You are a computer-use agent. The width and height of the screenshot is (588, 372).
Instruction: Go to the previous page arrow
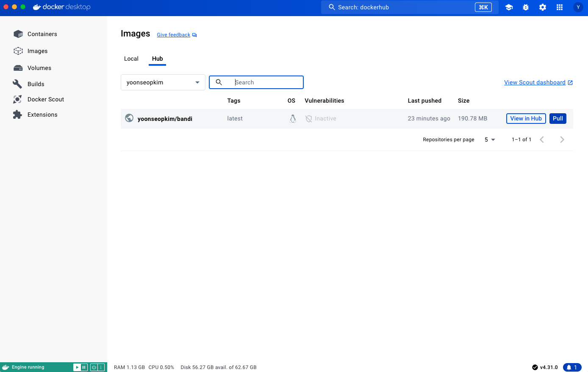(x=542, y=140)
